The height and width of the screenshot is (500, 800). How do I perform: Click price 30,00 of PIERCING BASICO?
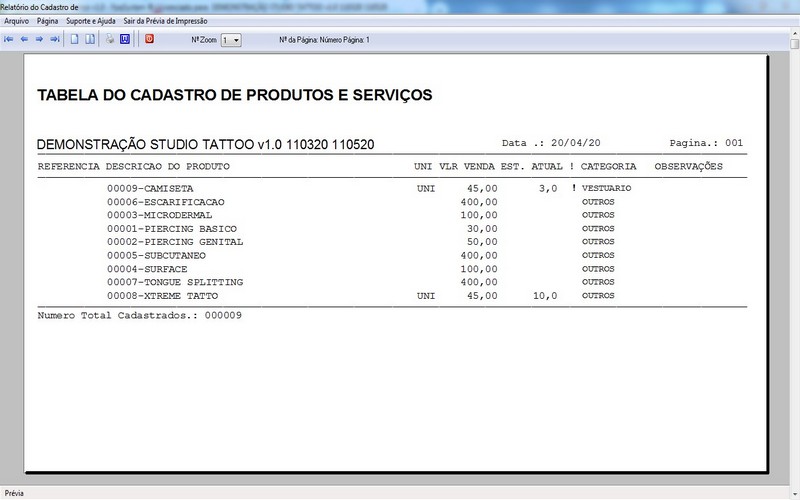click(482, 229)
